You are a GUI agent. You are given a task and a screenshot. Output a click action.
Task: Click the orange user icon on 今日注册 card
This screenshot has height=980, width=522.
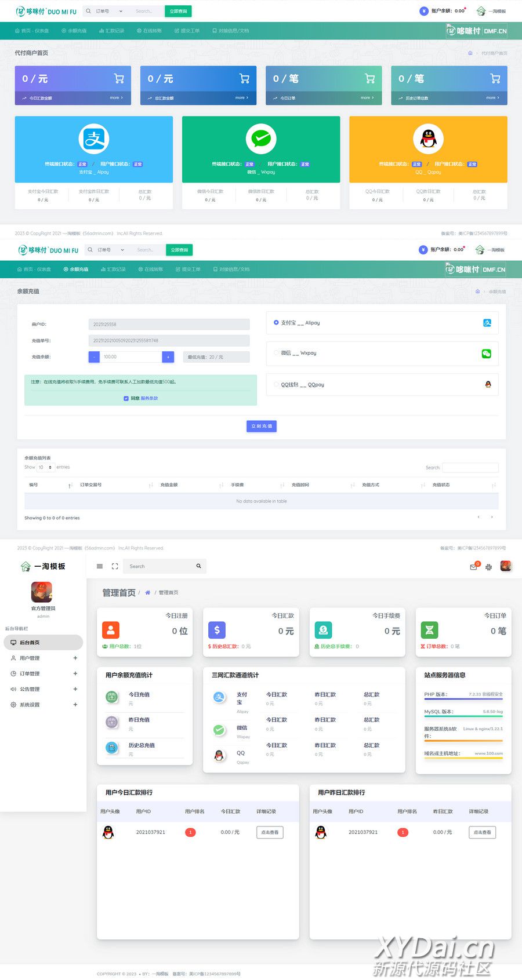[x=110, y=630]
